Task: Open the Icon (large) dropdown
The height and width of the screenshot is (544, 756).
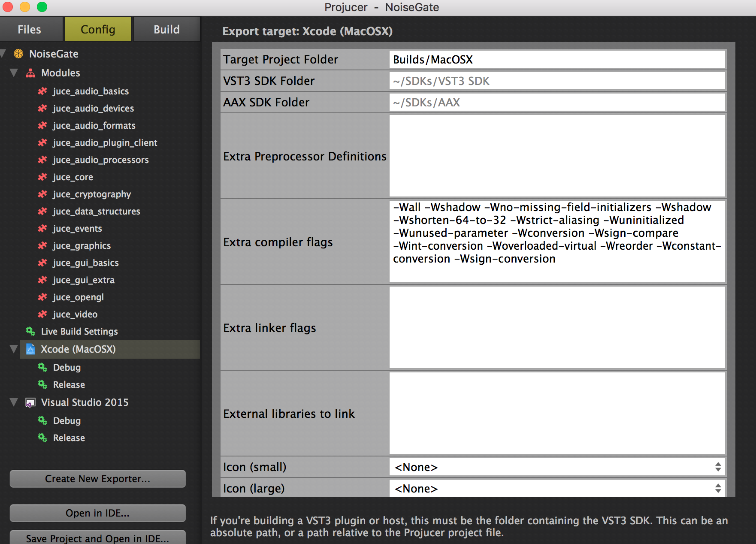Action: point(557,488)
